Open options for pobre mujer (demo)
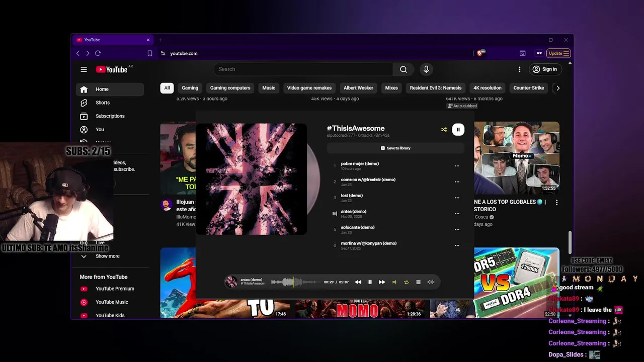 coord(457,166)
